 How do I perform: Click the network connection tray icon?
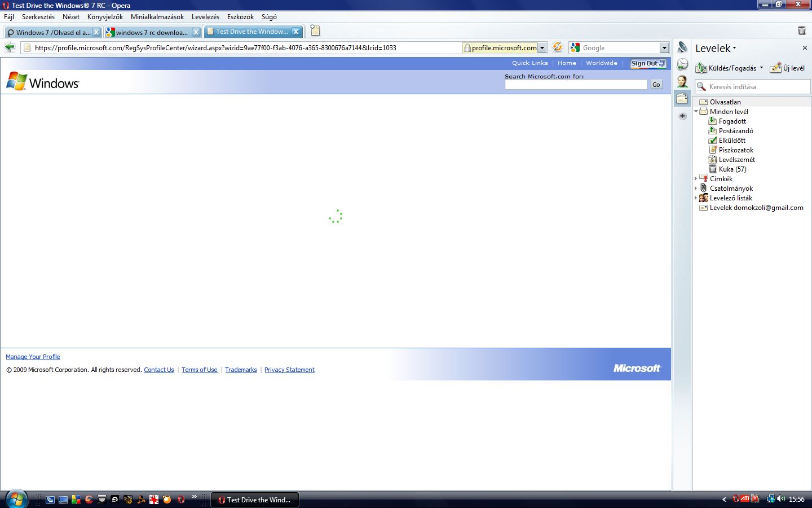click(770, 499)
